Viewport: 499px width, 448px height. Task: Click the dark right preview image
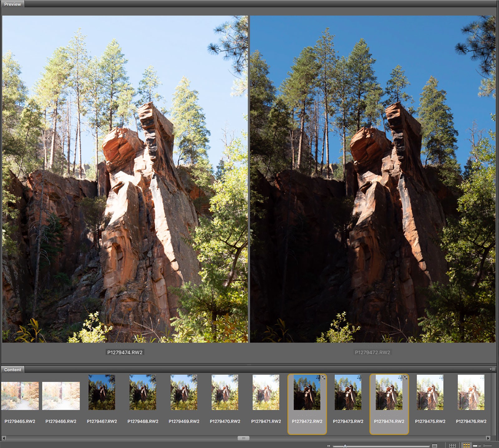372,179
